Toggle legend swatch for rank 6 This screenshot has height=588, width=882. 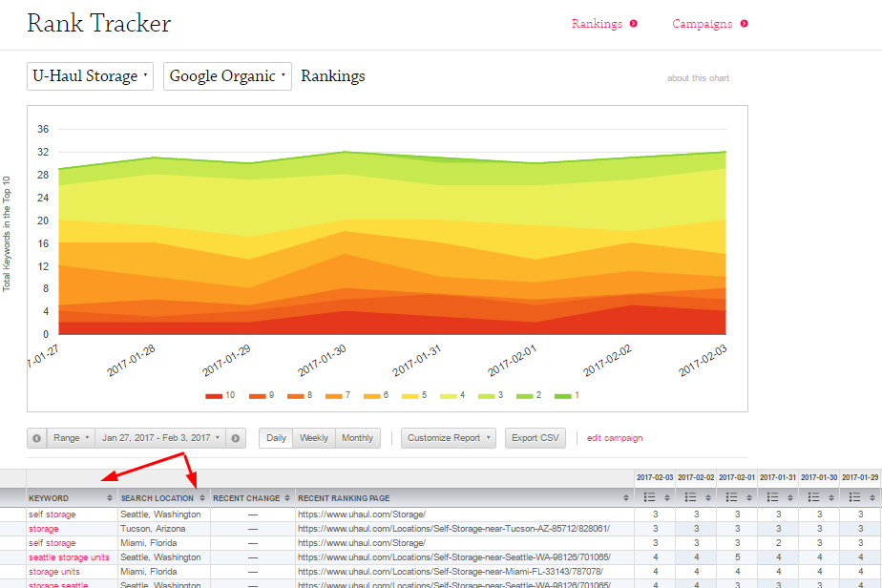pos(372,396)
